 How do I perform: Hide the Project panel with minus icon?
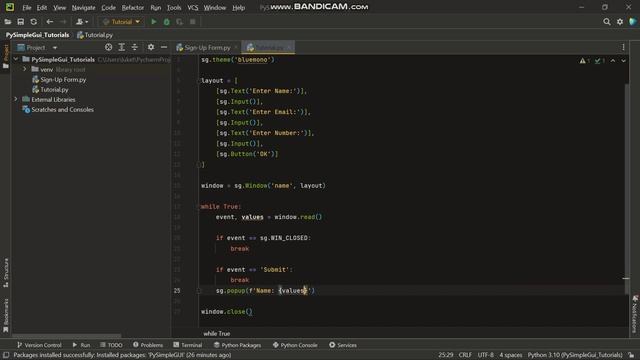164,47
